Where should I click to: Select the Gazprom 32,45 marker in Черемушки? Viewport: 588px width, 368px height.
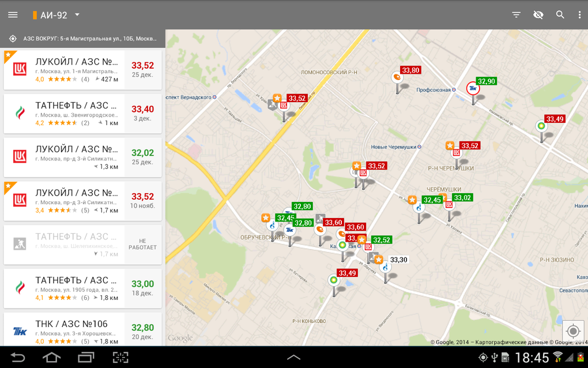[419, 208]
